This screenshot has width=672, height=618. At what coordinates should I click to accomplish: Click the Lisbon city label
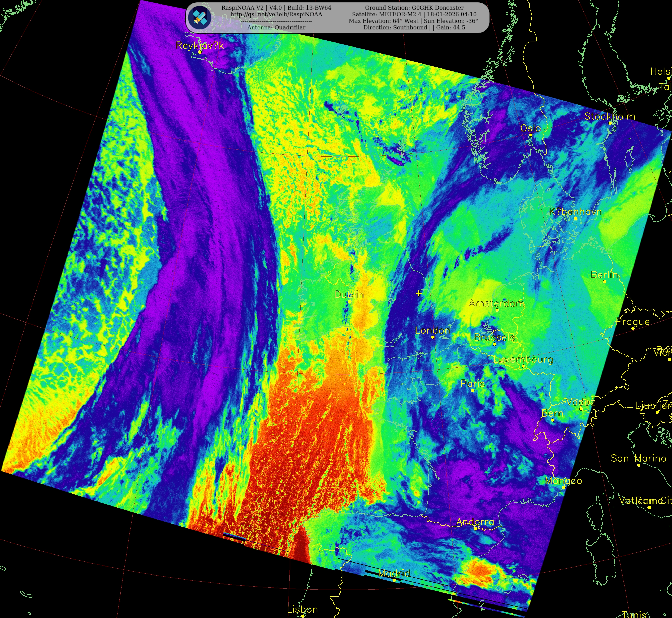point(302,609)
